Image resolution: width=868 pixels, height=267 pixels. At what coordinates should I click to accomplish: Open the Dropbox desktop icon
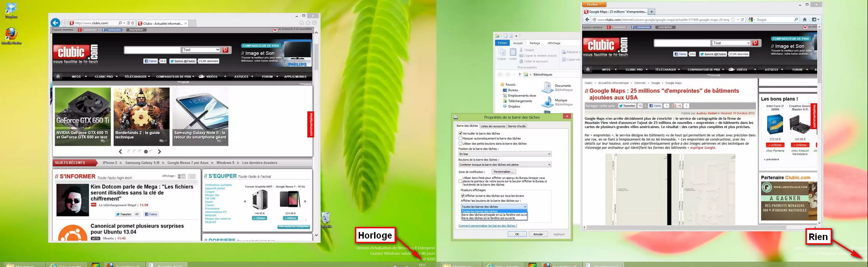pos(11,10)
